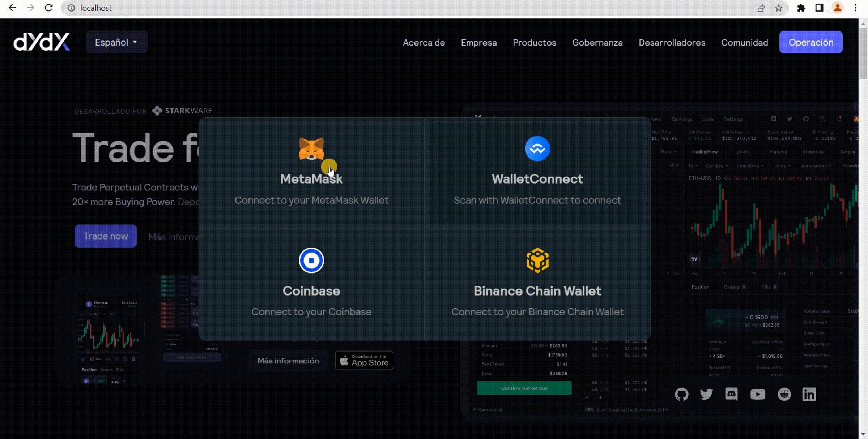Open the Desarrolladores menu

pyautogui.click(x=672, y=42)
